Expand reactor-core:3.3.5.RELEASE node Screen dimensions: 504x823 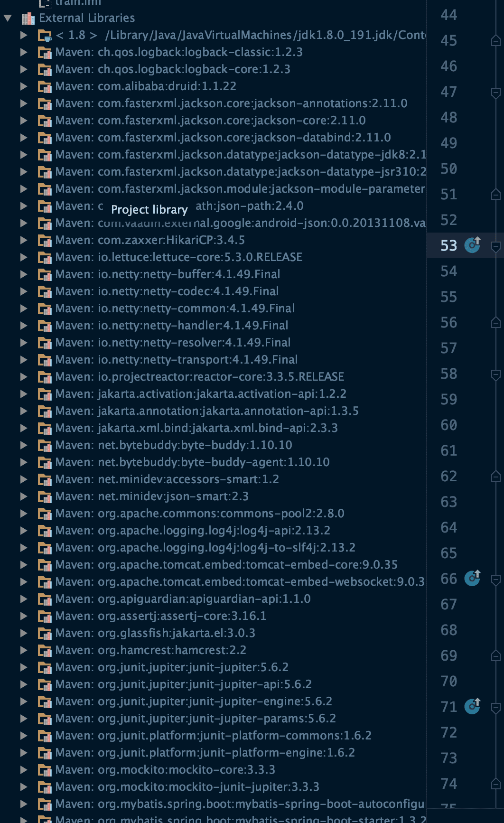click(x=24, y=377)
